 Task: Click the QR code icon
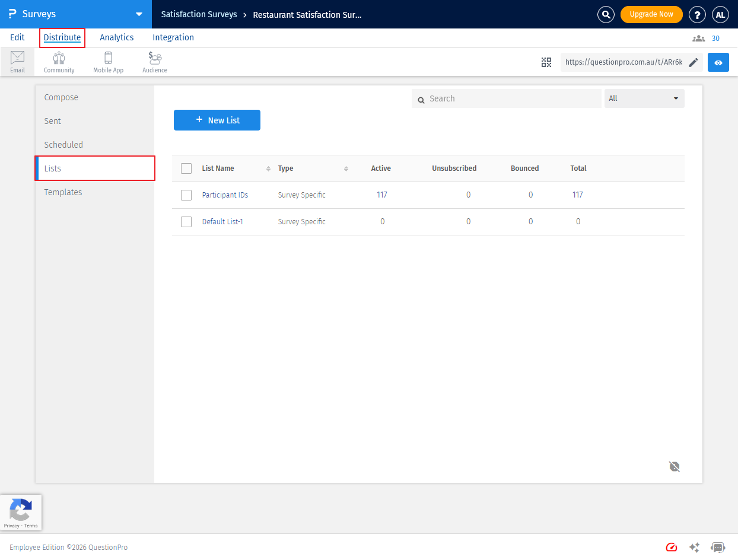pyautogui.click(x=546, y=62)
